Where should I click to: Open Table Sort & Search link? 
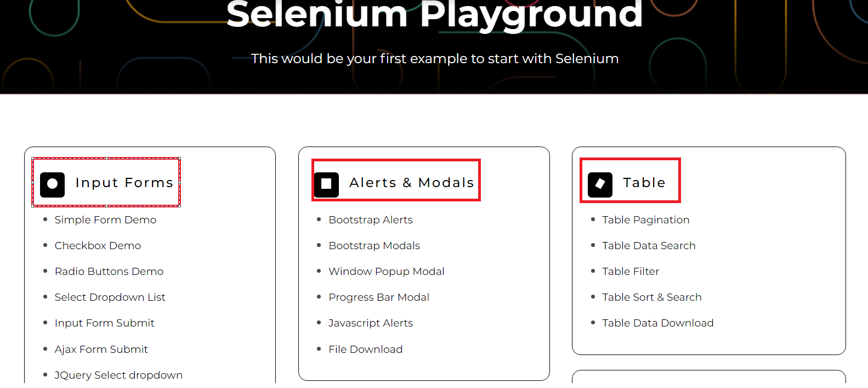click(651, 297)
